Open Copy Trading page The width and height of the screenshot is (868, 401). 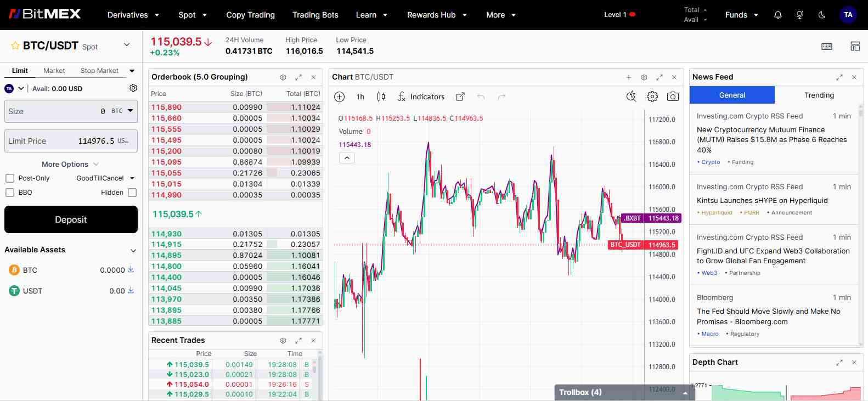[x=251, y=15]
